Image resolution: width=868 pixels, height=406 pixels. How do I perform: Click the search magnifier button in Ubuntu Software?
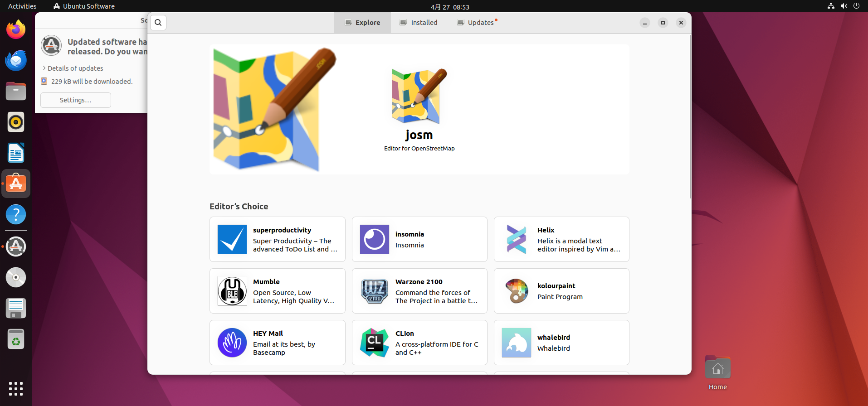click(x=158, y=23)
